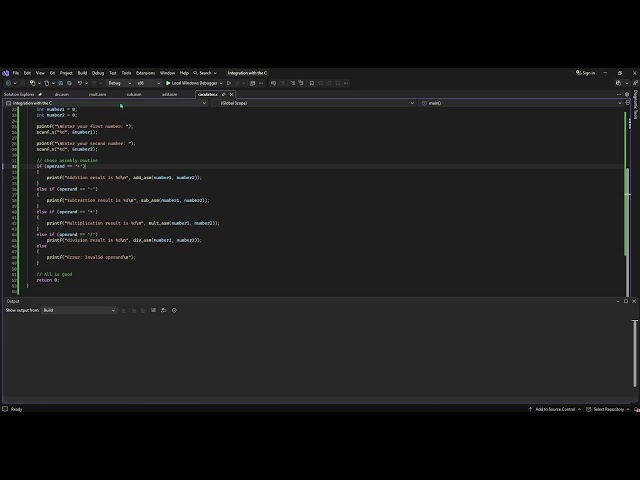Open the Help menu
The width and height of the screenshot is (640, 480).
coord(184,73)
